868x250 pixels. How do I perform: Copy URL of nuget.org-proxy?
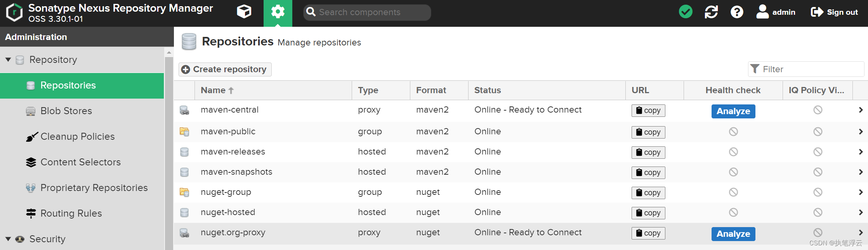(x=648, y=233)
